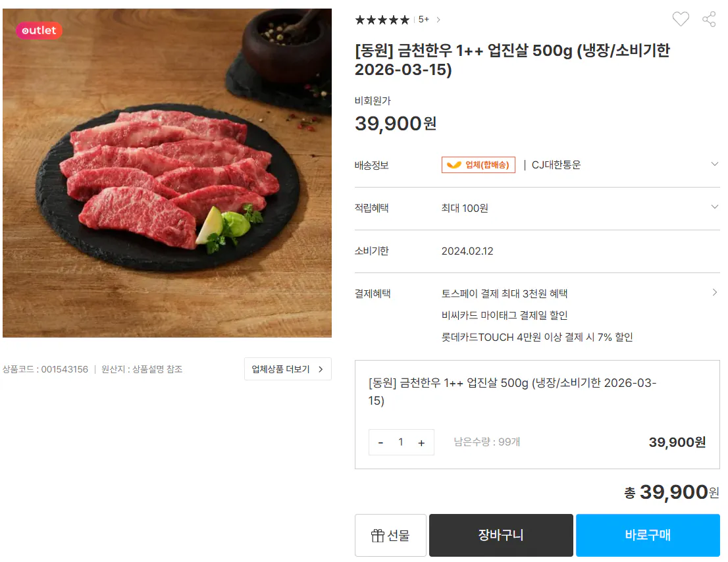728x562 pixels.
Task: Click the beef product photo
Action: click(x=168, y=172)
